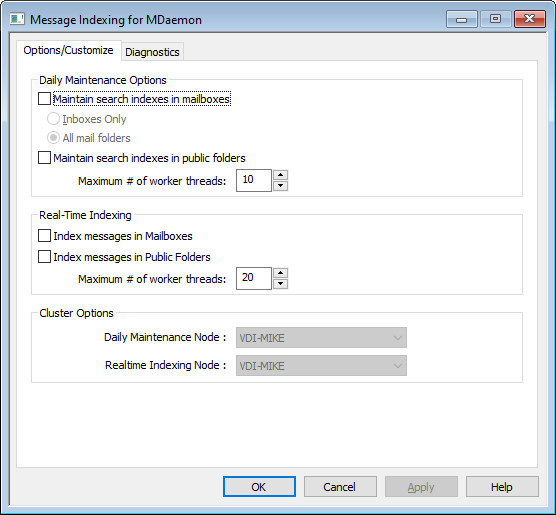Switch to the Diagnostics tab

pyautogui.click(x=152, y=52)
